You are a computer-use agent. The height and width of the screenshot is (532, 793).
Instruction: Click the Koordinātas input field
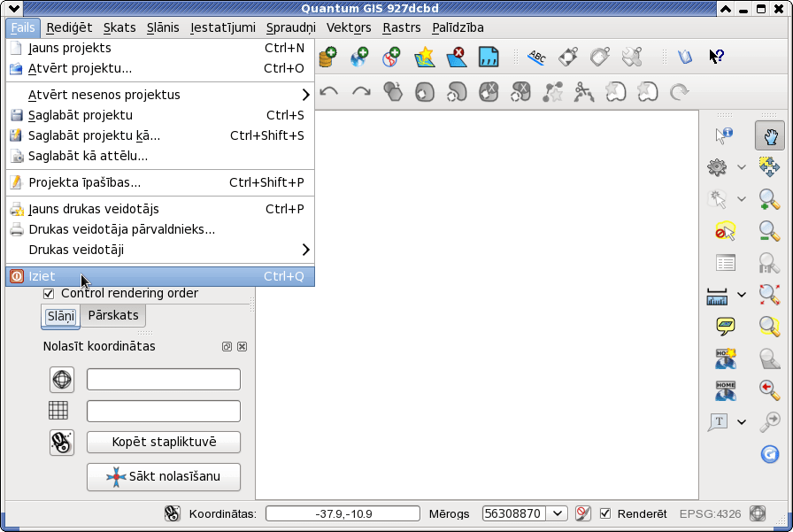click(343, 513)
